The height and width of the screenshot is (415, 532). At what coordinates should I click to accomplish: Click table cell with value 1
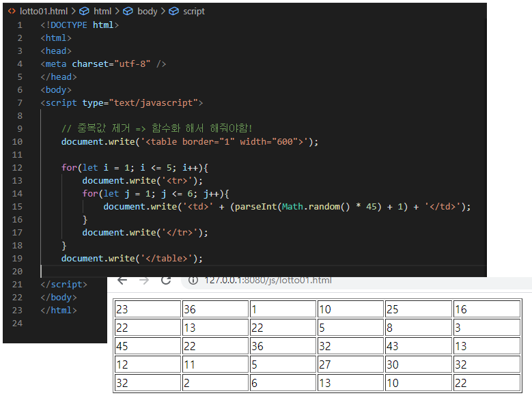click(x=283, y=309)
